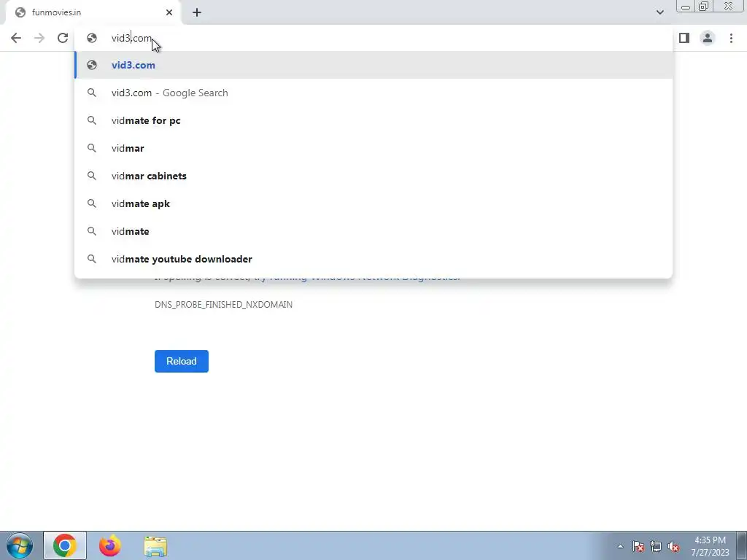Show hidden system tray icons
The width and height of the screenshot is (747, 560).
[x=620, y=546]
